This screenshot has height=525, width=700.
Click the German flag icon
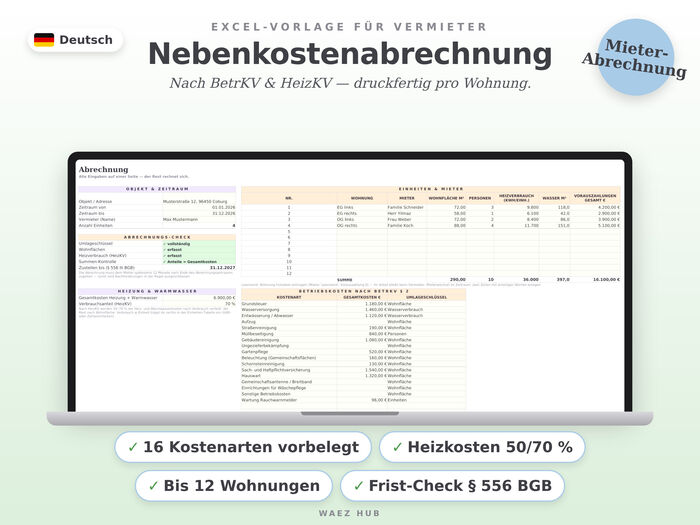coord(44,40)
